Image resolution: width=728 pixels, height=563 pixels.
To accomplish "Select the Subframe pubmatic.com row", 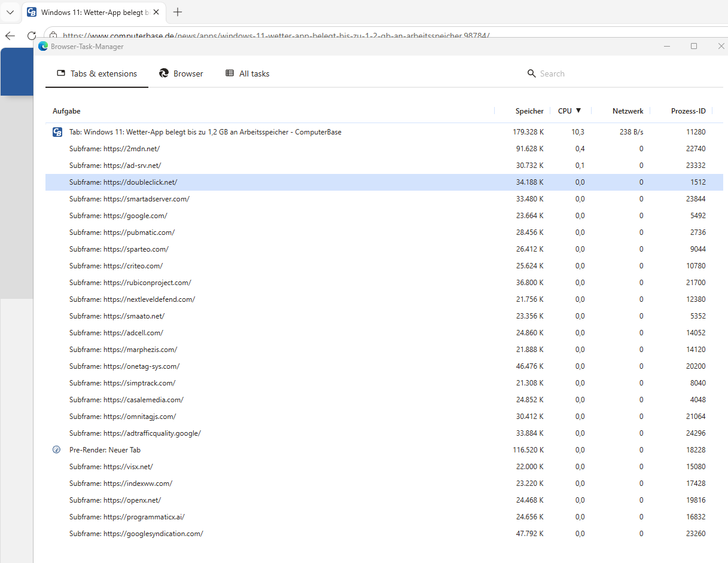I will click(384, 232).
